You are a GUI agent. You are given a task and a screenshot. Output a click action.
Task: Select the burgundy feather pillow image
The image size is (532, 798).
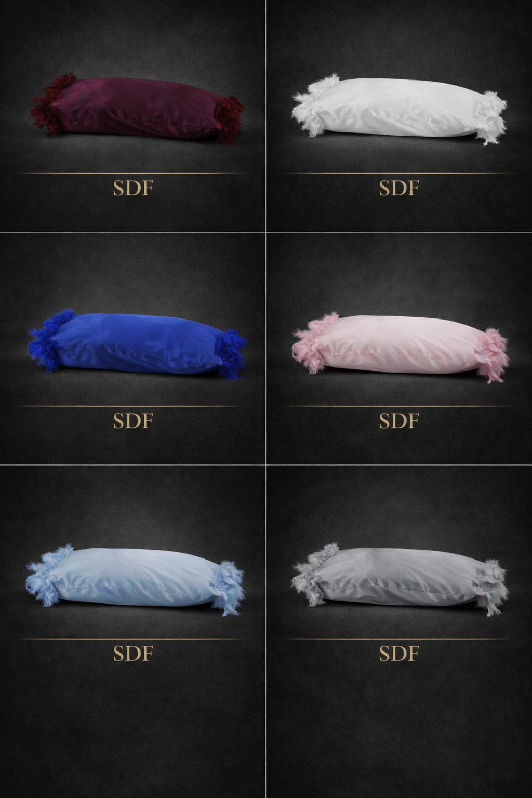[x=137, y=109]
